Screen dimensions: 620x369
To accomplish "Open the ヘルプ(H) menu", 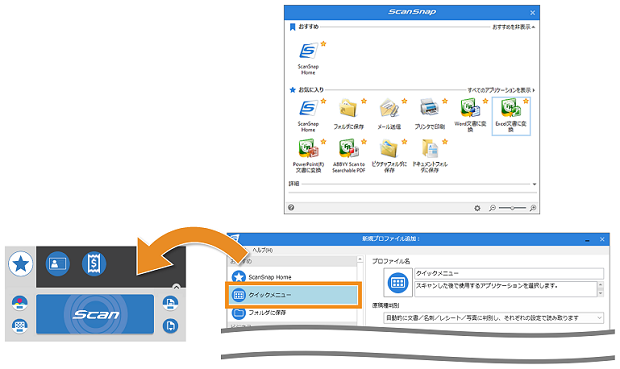I will coord(263,250).
